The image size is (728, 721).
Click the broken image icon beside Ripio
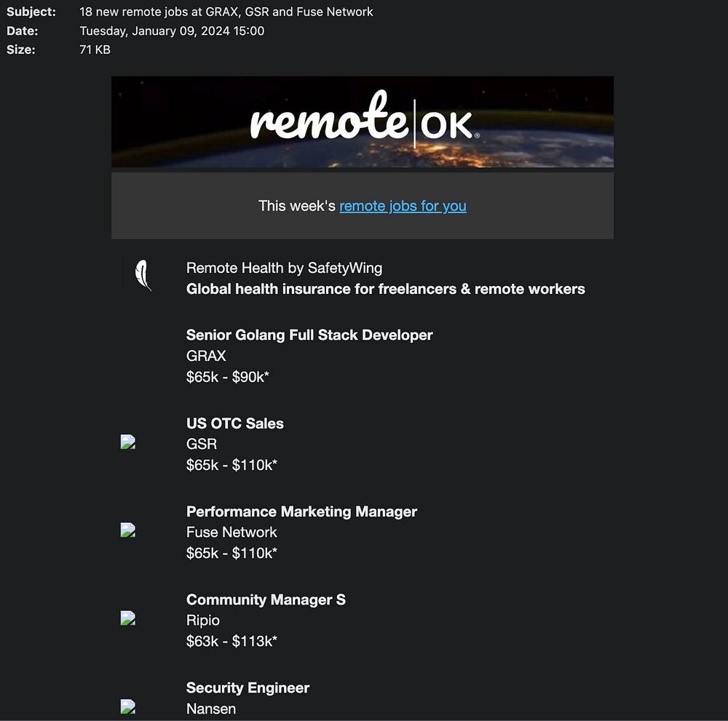pos(128,618)
